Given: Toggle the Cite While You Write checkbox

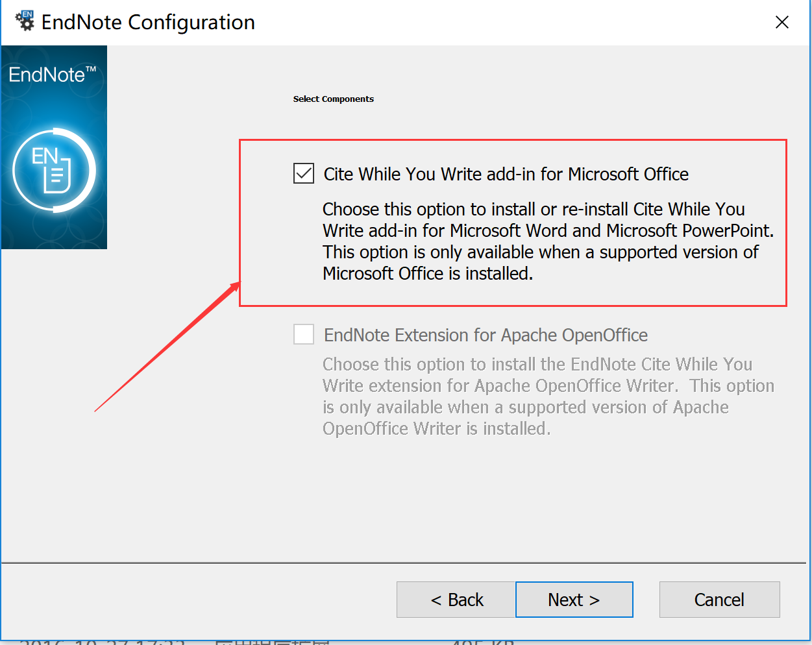Looking at the screenshot, I should [304, 173].
